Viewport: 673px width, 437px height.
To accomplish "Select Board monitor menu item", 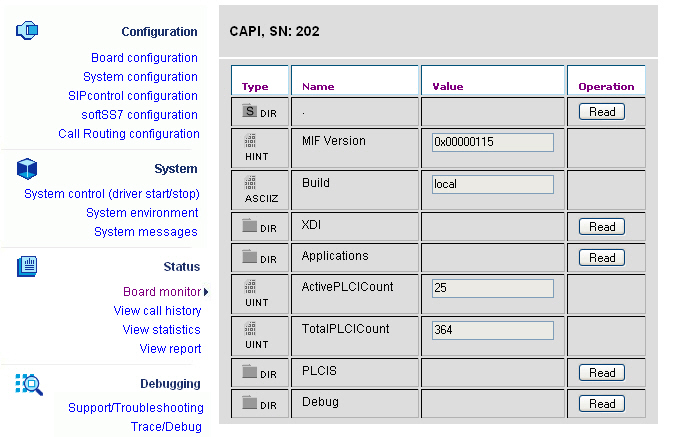I will click(x=162, y=292).
